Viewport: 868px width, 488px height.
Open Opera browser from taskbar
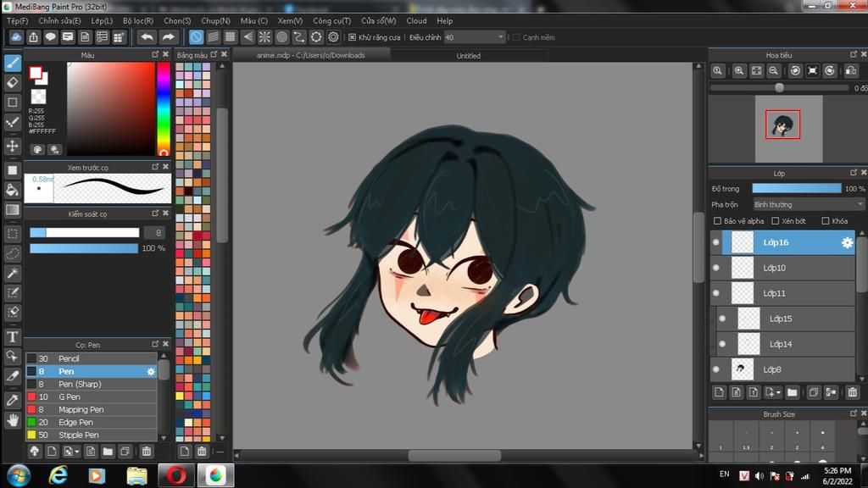tap(176, 475)
